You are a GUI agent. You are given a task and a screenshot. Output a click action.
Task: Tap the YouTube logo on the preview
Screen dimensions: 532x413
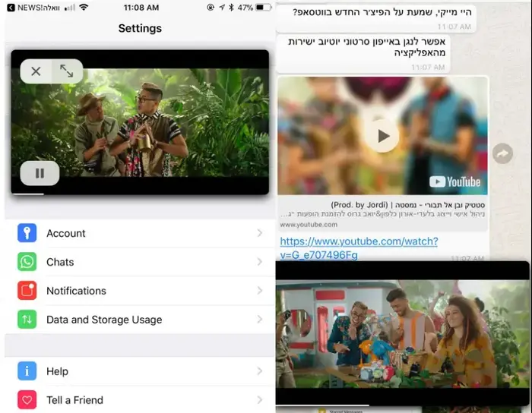pyautogui.click(x=454, y=182)
